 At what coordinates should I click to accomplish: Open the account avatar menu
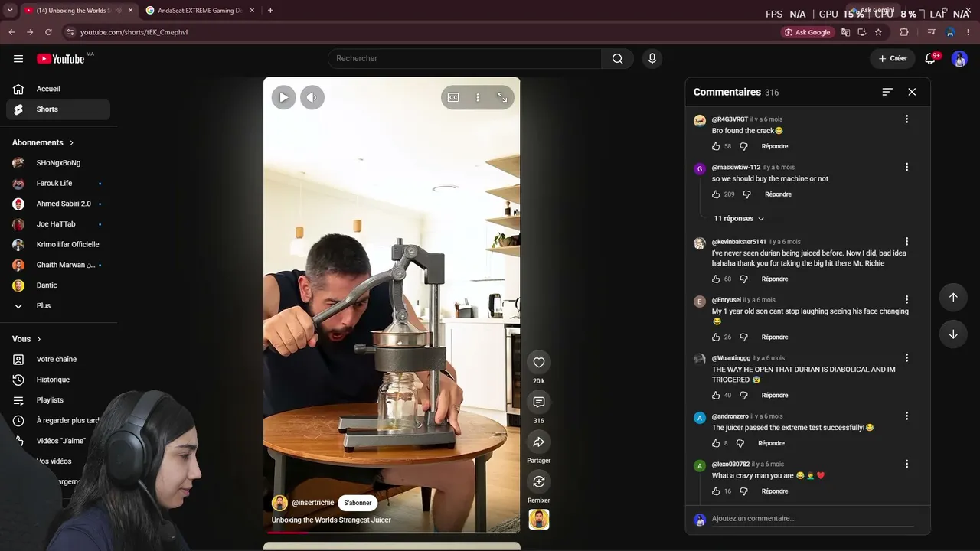(959, 59)
